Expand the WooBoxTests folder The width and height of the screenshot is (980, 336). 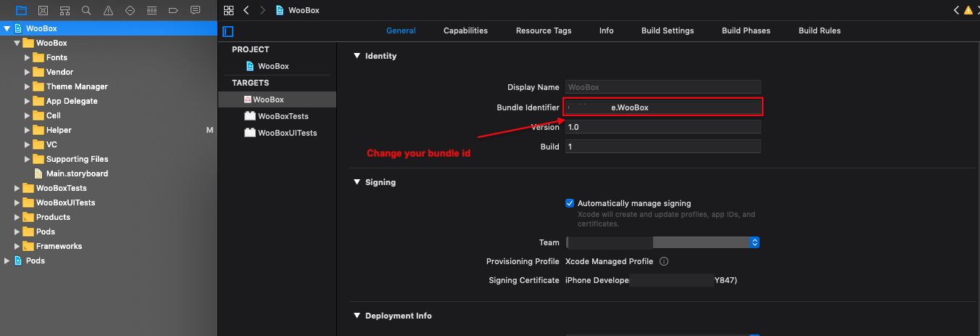[x=17, y=188]
